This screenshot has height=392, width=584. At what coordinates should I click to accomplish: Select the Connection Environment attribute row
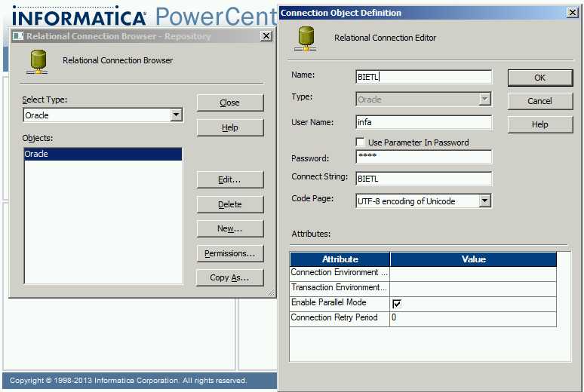423,274
